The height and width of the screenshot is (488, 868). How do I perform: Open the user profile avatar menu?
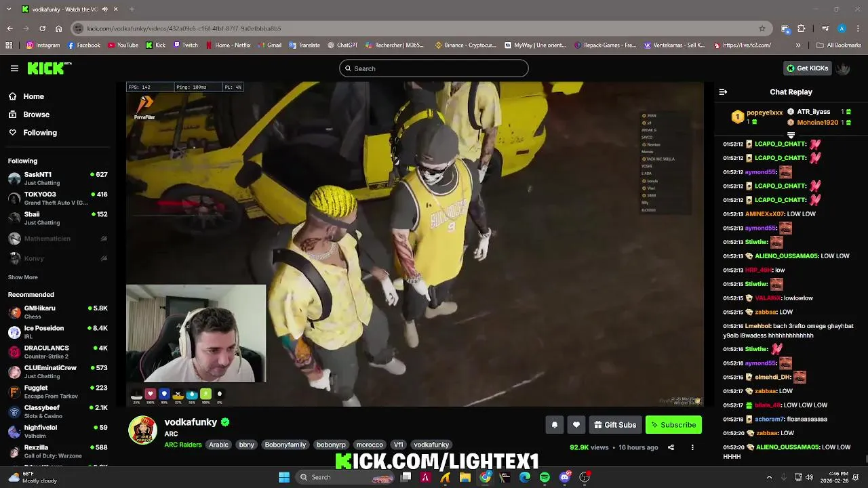click(x=843, y=68)
